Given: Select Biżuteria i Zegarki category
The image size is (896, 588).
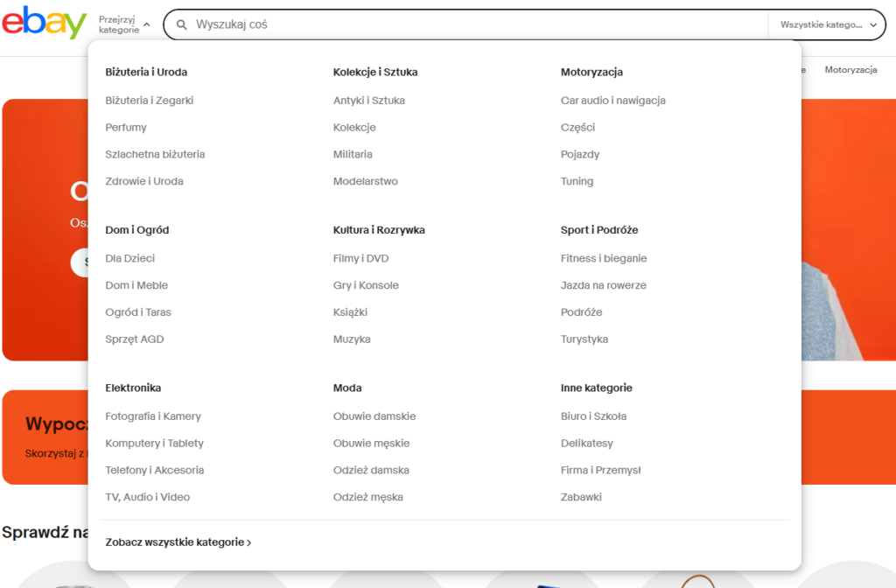Looking at the screenshot, I should click(x=150, y=101).
